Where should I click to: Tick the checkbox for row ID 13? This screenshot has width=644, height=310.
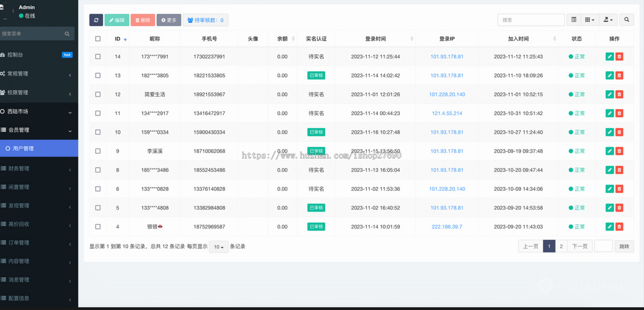(98, 76)
